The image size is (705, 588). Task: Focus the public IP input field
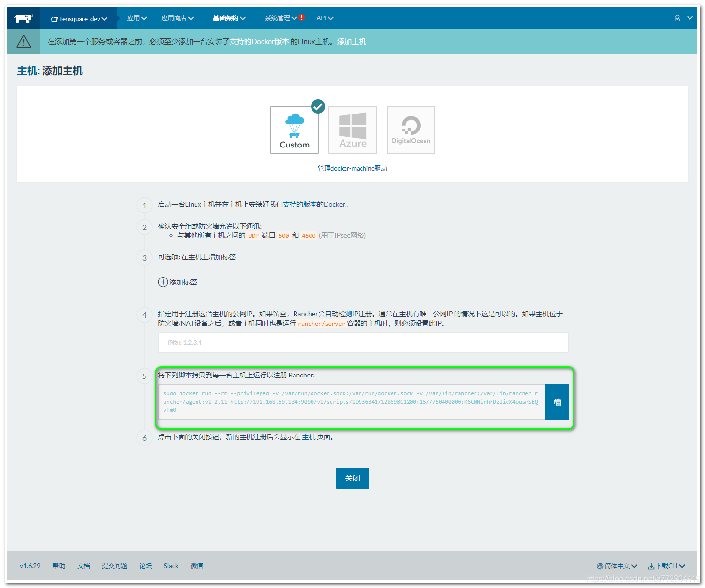coord(363,343)
